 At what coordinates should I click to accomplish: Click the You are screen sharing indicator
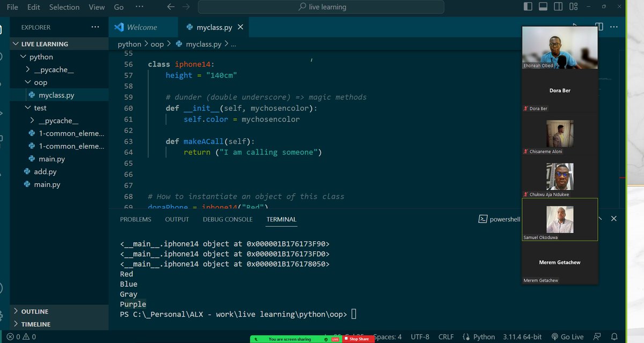point(290,339)
